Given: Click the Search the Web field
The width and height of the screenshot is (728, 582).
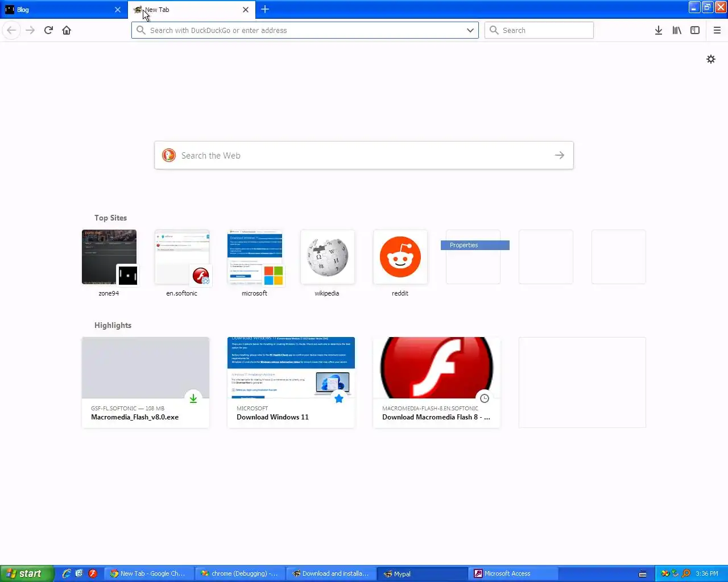Looking at the screenshot, I should coord(364,155).
